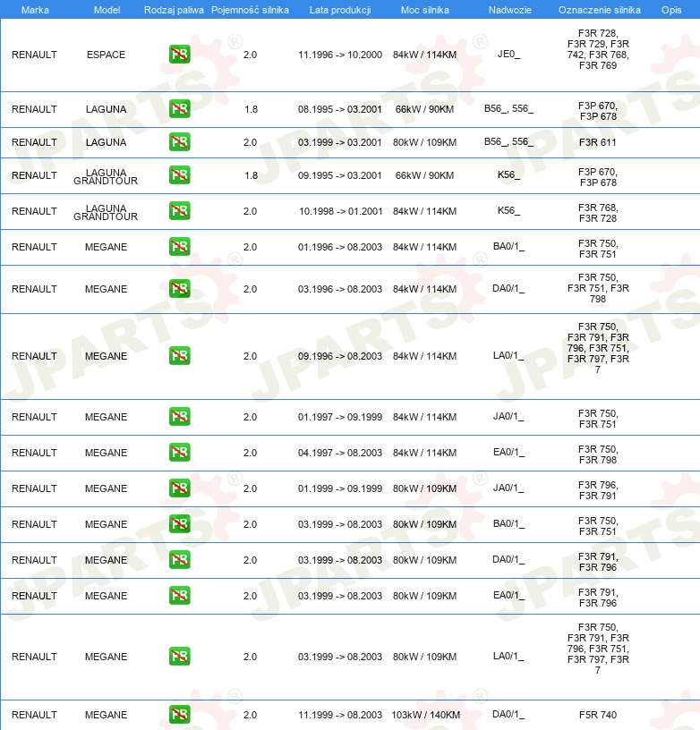
Task: Click the Model column header
Action: pos(107,10)
